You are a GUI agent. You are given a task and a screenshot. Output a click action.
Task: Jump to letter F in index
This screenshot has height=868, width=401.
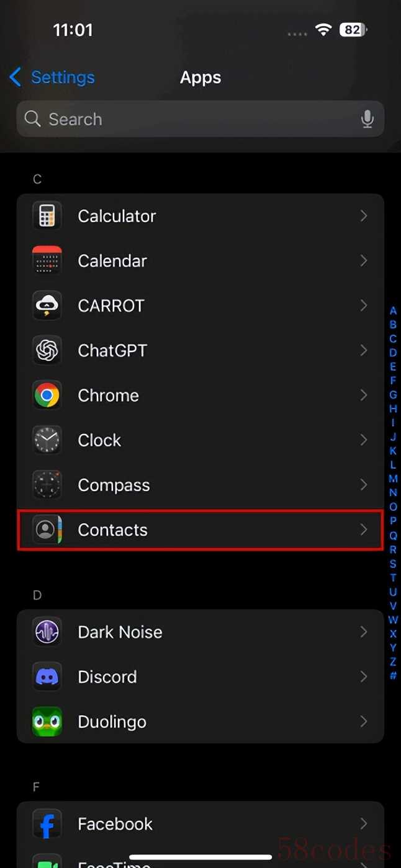click(x=393, y=381)
